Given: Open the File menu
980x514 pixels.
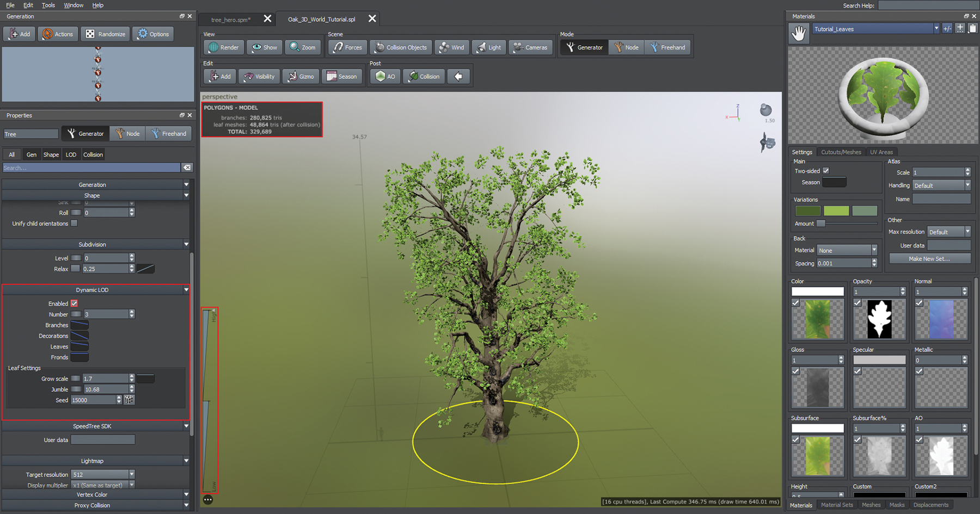Looking at the screenshot, I should click(x=10, y=5).
